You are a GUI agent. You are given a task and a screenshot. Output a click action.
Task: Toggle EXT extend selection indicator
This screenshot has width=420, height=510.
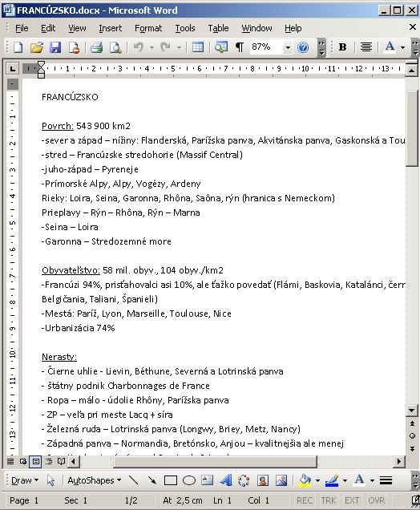352,500
